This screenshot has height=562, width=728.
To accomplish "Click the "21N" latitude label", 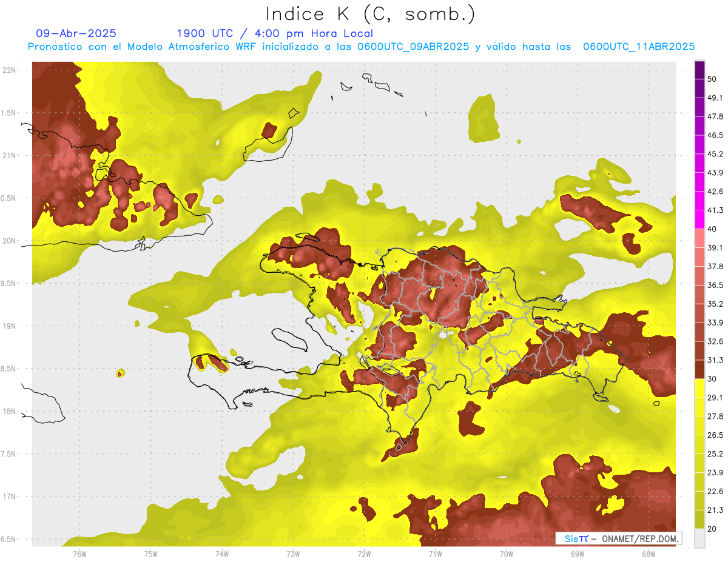I will coord(9,156).
